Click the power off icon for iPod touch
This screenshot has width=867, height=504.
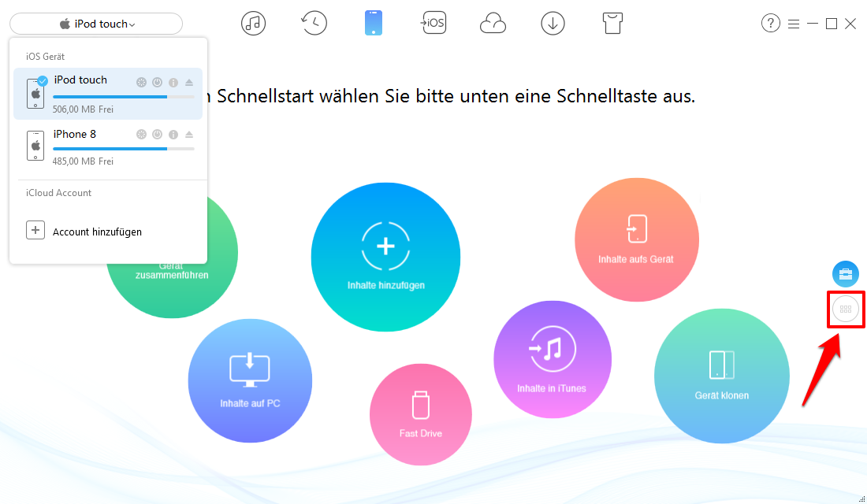pos(158,83)
